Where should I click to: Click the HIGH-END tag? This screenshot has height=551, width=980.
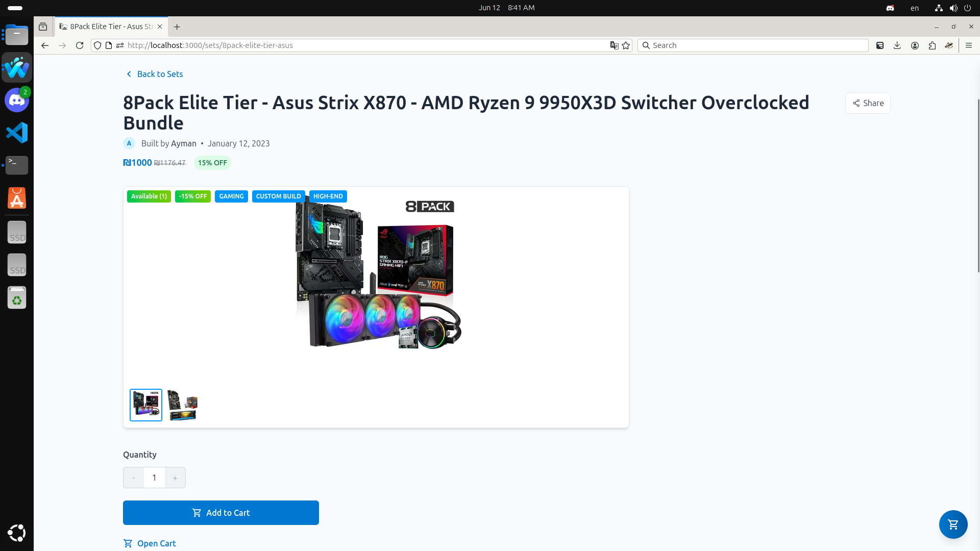(x=328, y=196)
